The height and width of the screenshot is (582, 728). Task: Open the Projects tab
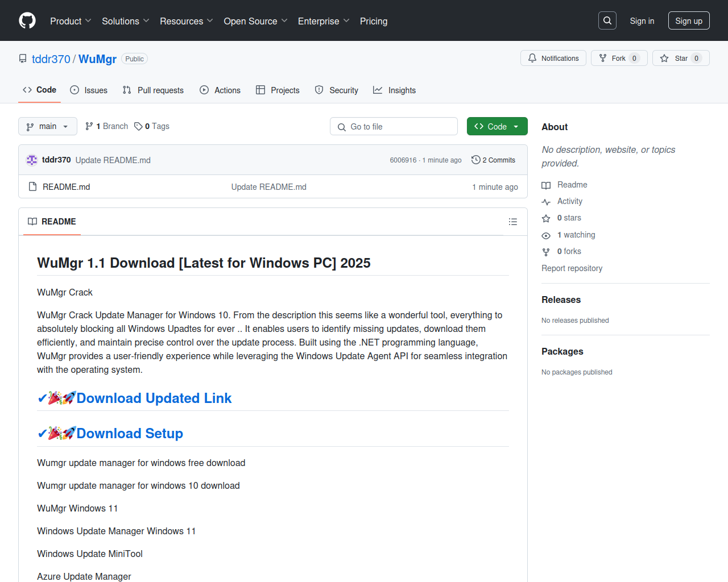click(x=278, y=90)
